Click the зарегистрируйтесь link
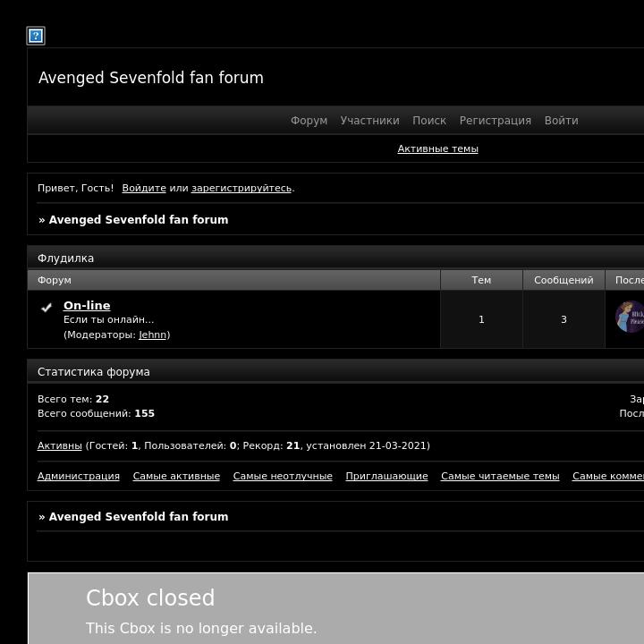 click(241, 188)
